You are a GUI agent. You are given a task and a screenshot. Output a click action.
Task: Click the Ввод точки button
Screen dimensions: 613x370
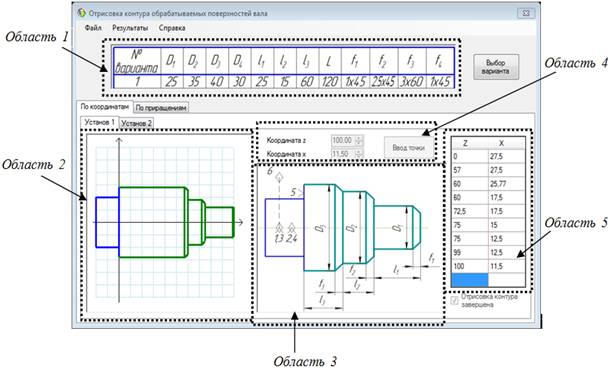point(409,147)
